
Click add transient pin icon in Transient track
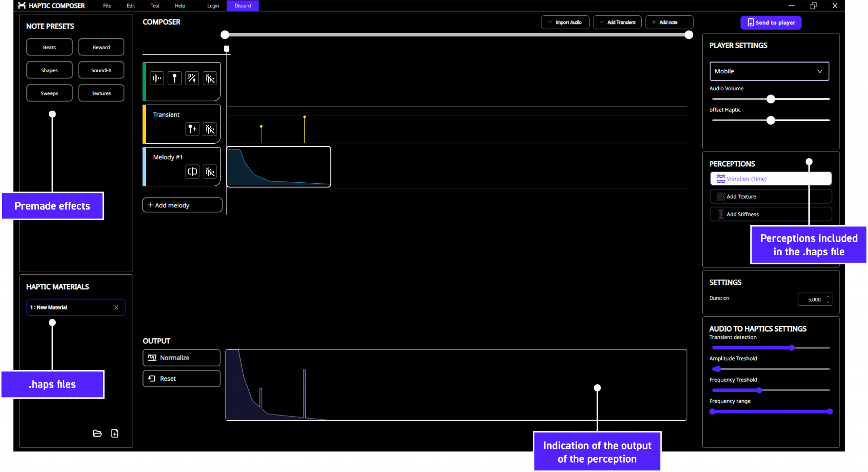pos(192,129)
